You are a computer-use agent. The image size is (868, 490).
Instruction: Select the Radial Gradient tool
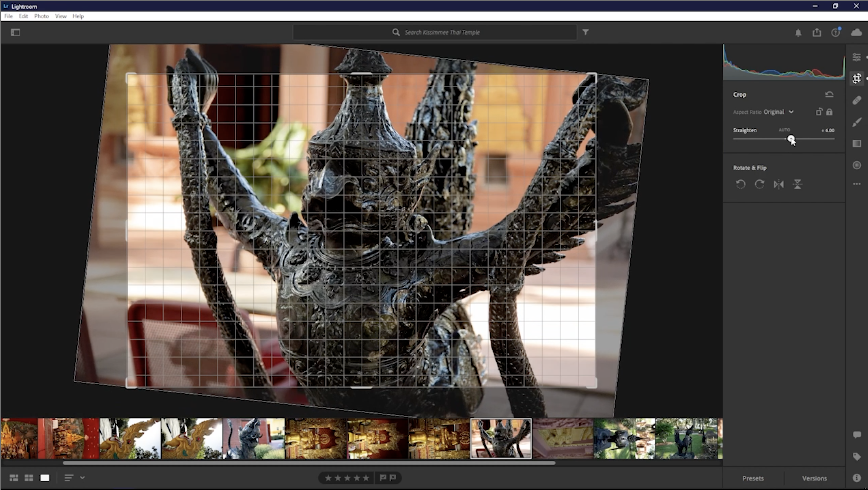pyautogui.click(x=857, y=165)
